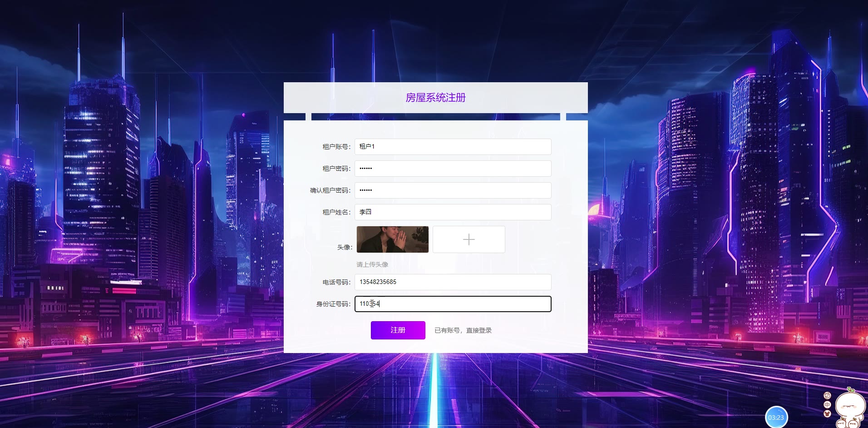This screenshot has width=868, height=428.
Task: Open the Sogou skin shirt icon
Action: click(827, 413)
